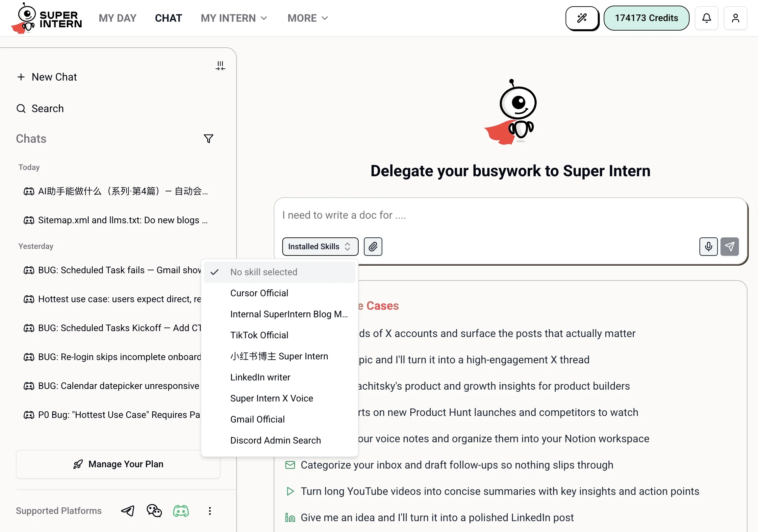
Task: Choose No skill selected option
Action: (279, 272)
